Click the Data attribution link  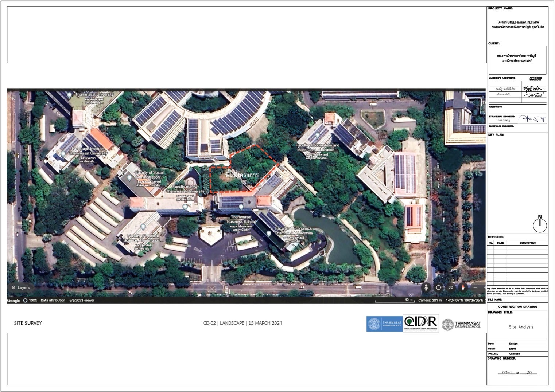click(x=53, y=301)
